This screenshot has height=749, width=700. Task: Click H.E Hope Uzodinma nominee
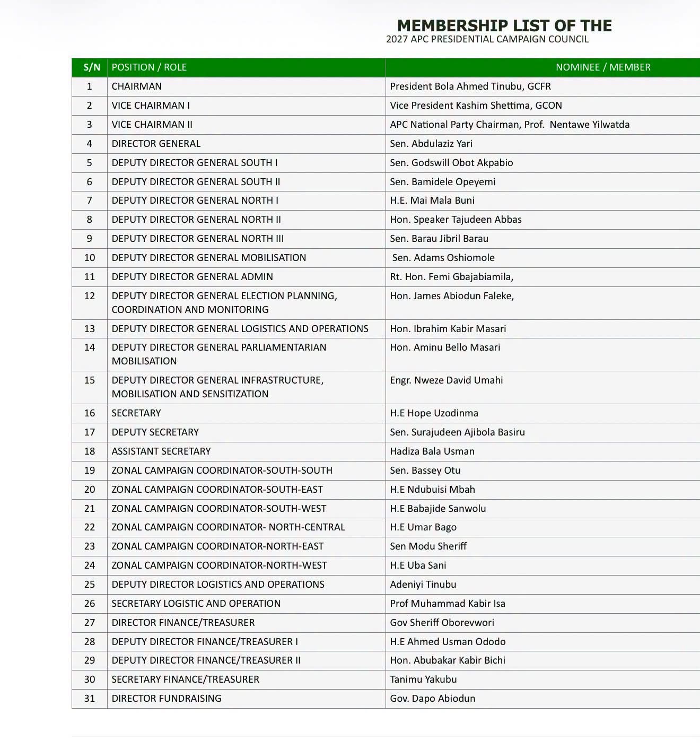click(434, 413)
